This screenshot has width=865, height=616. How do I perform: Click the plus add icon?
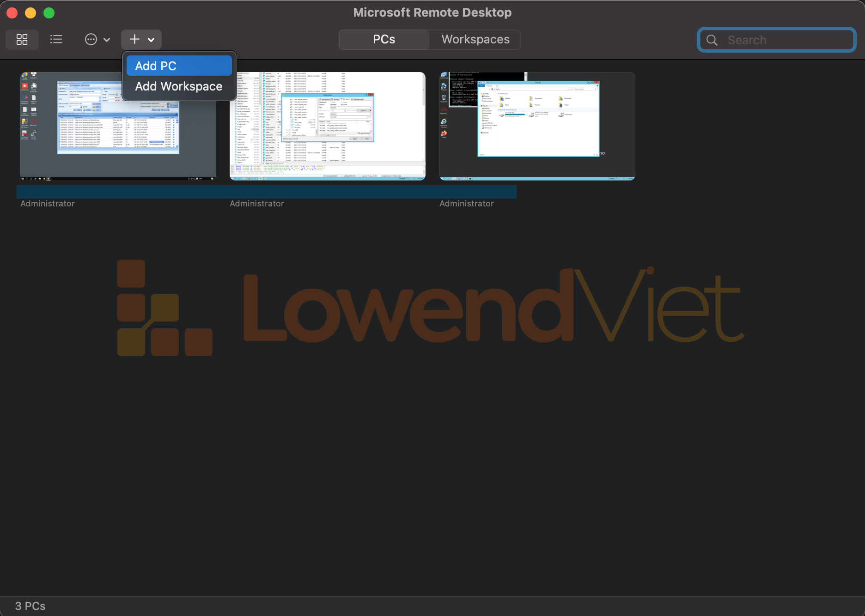[x=134, y=40]
